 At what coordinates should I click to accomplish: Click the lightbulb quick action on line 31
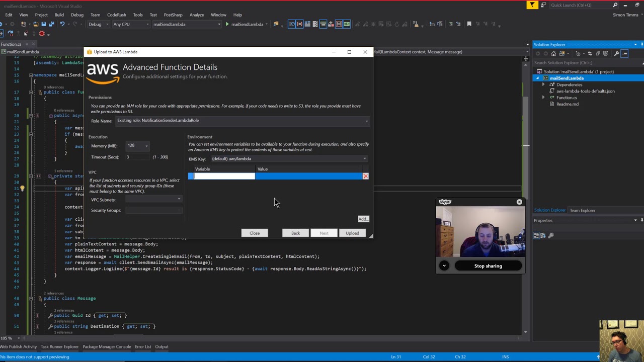click(x=22, y=189)
